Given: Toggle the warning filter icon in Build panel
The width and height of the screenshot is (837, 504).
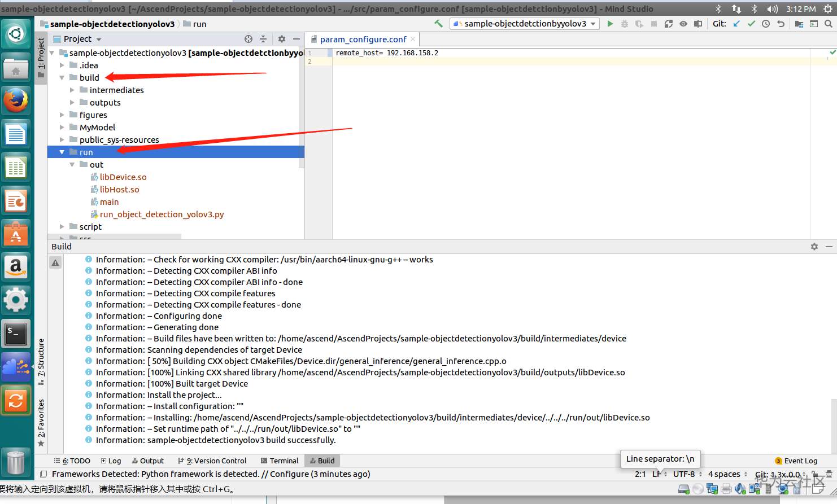Looking at the screenshot, I should click(x=55, y=262).
